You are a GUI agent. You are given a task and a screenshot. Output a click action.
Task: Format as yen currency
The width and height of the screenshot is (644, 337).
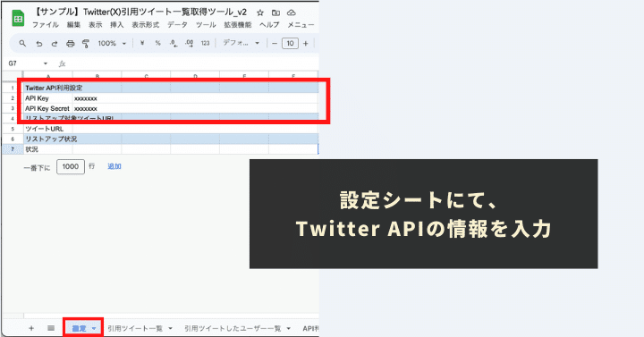(142, 43)
